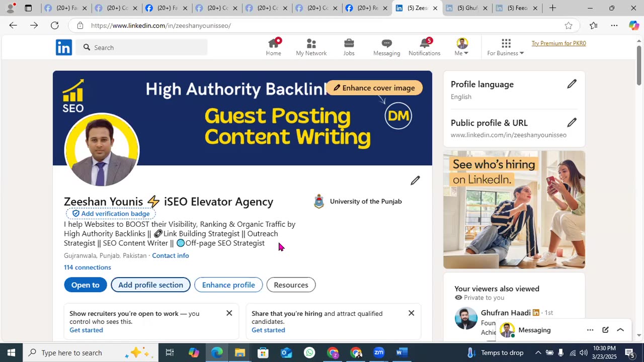Open WhatsApp from the taskbar
644x362 pixels.
pos(309,352)
